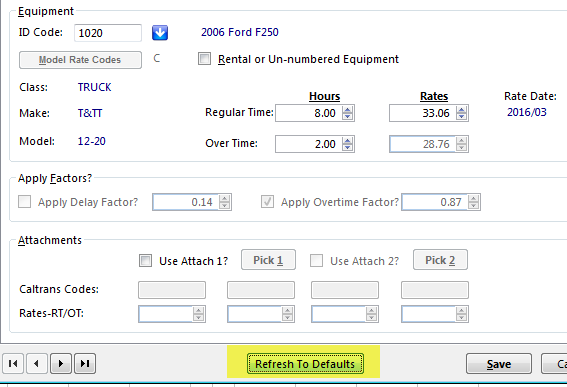Click the Rates column header

434,96
